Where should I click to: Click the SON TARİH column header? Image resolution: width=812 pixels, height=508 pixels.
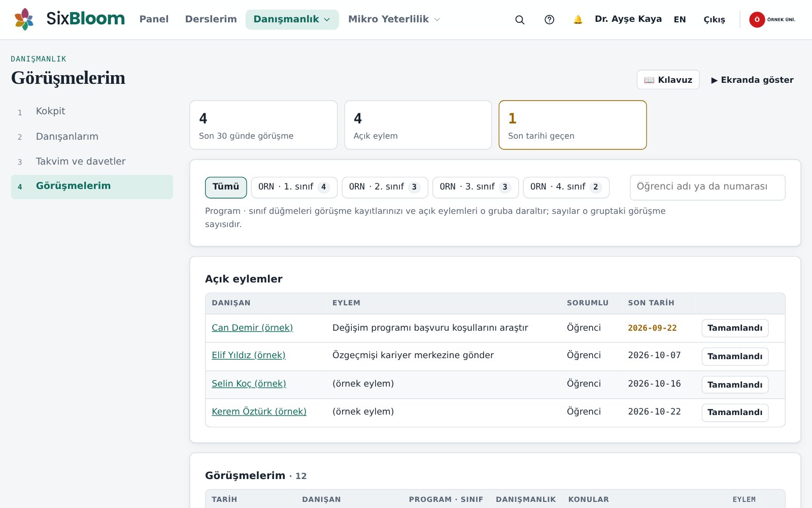coord(651,303)
